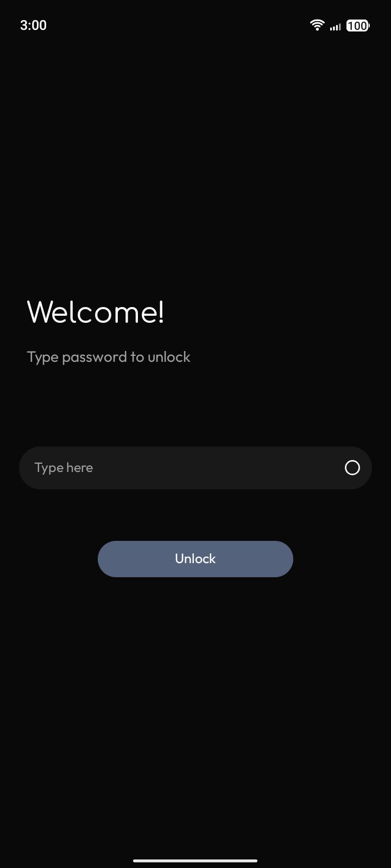Viewport: 391px width, 868px height.
Task: Tap the ring icon inside password field
Action: pyautogui.click(x=352, y=468)
